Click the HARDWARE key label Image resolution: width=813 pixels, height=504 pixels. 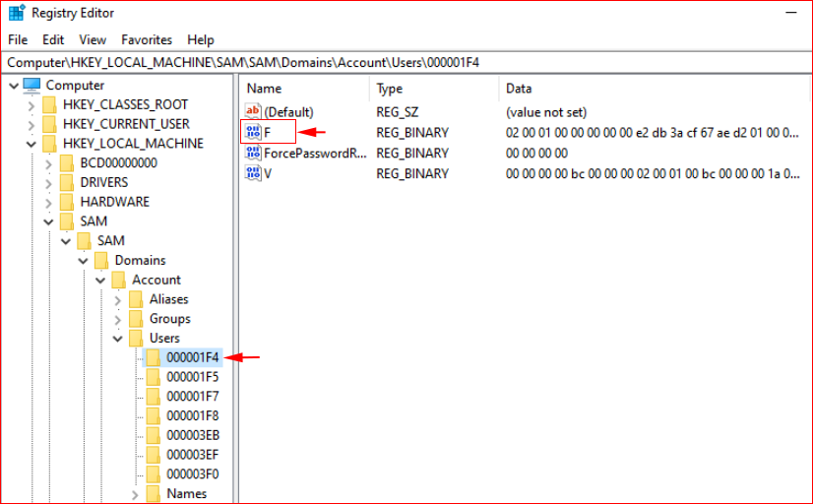(x=114, y=202)
